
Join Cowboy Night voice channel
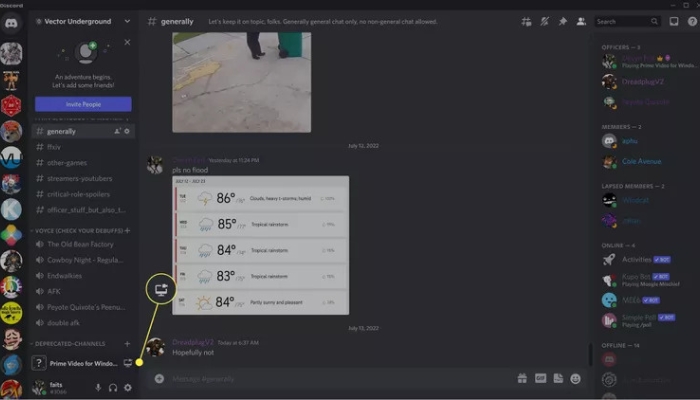(x=83, y=260)
